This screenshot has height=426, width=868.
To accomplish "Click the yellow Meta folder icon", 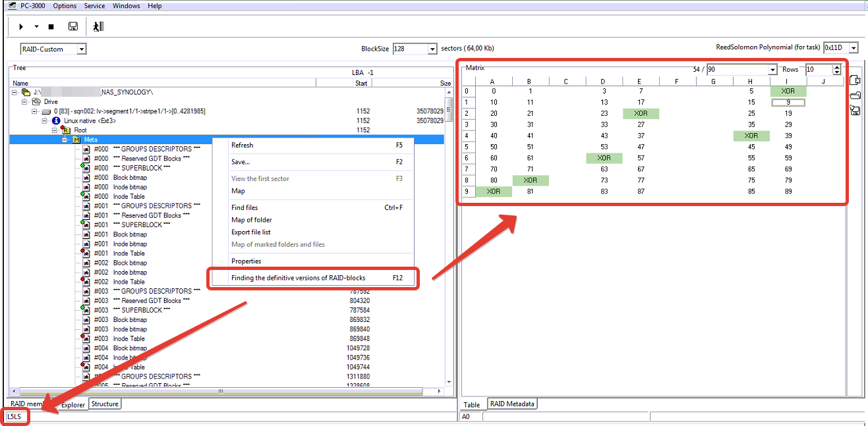I will point(76,140).
